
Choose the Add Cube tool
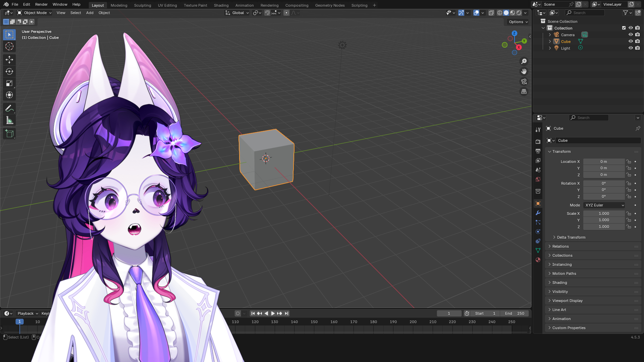click(9, 134)
